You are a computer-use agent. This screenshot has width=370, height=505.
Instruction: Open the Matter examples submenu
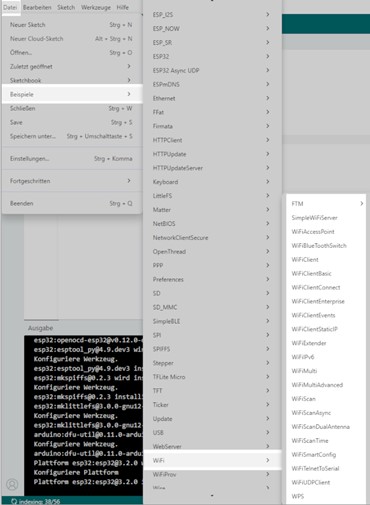pyautogui.click(x=212, y=210)
